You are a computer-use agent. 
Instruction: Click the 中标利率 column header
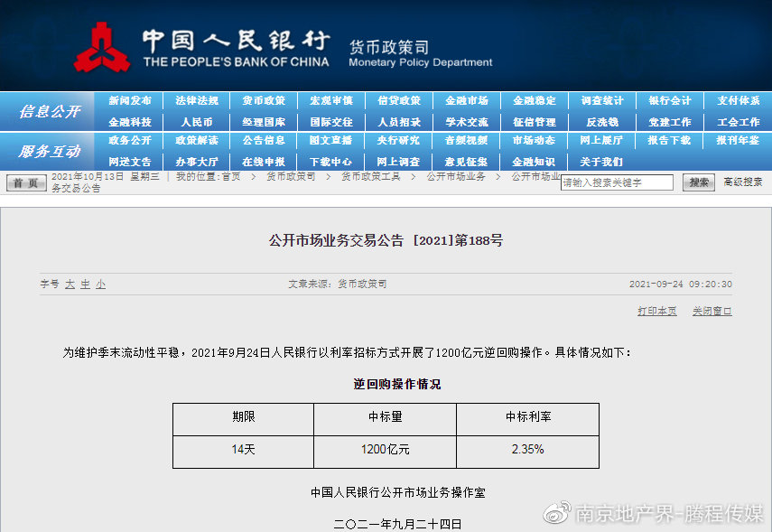pyautogui.click(x=528, y=419)
